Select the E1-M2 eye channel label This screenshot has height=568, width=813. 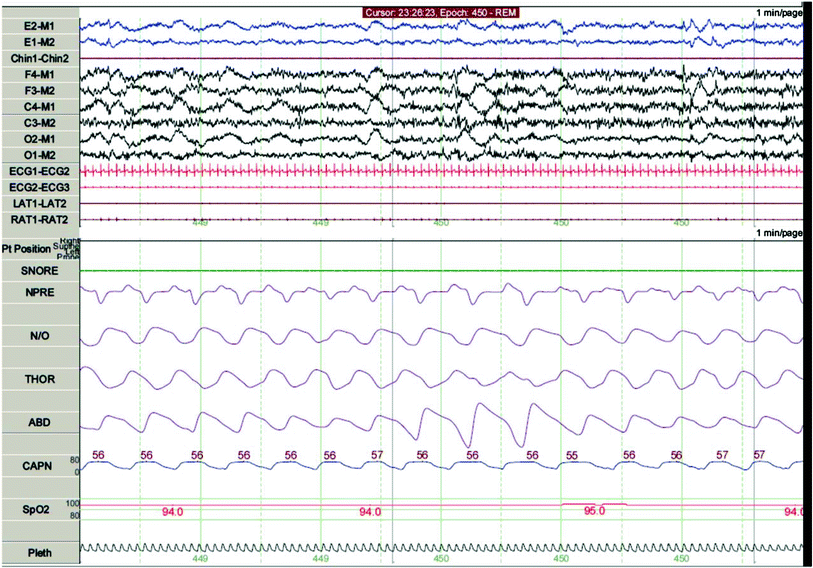point(39,42)
